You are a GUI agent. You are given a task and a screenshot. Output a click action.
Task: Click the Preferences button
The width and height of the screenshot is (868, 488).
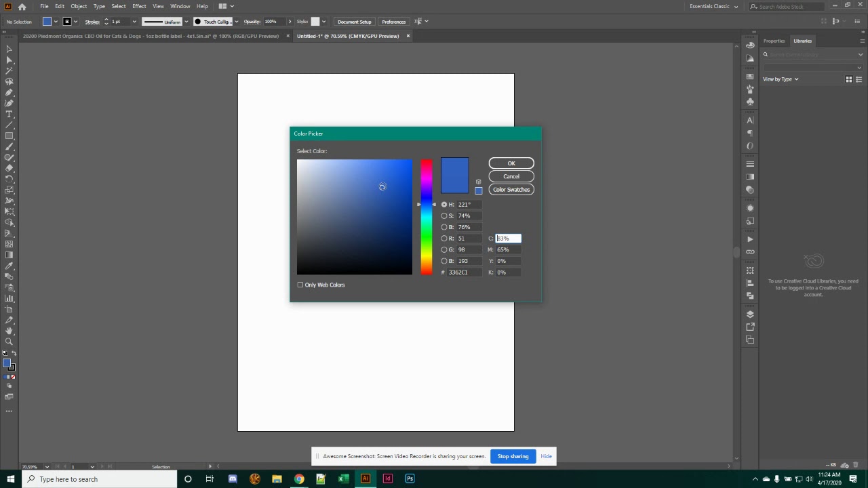coord(393,22)
